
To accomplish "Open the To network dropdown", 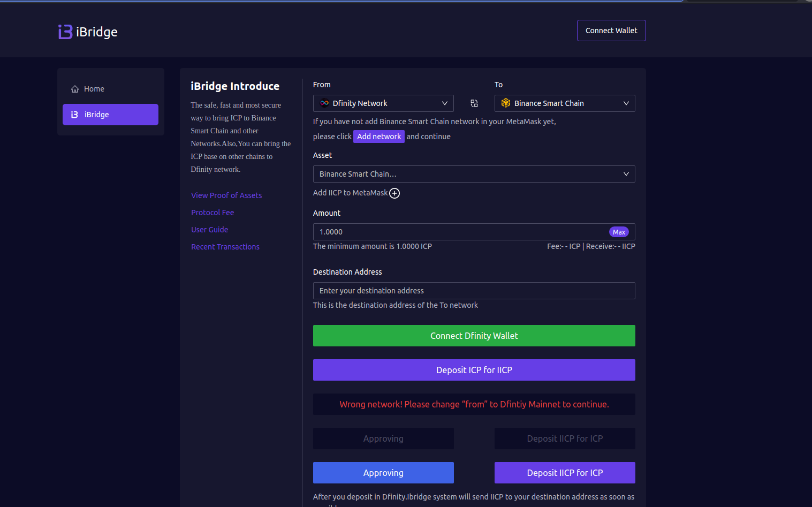I will (565, 103).
